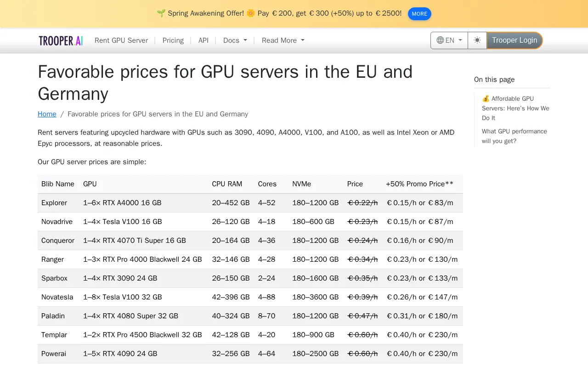Click the struck-through '€ 0.22/h' price

click(x=362, y=203)
